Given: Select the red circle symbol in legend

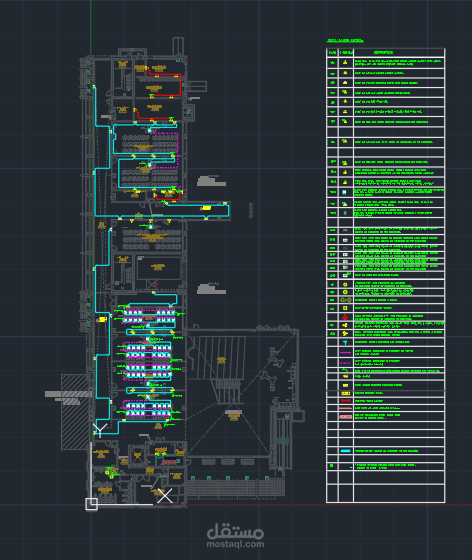Looking at the screenshot, I should click(345, 317).
